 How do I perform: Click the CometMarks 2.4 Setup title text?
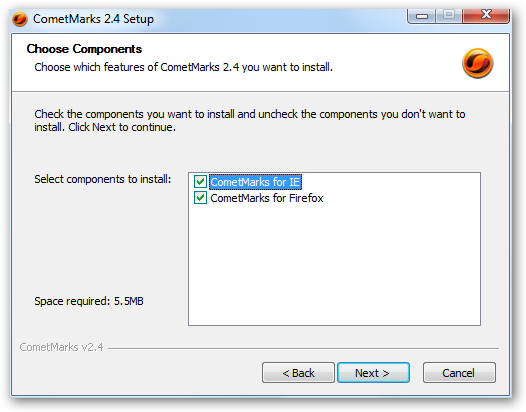pyautogui.click(x=93, y=19)
